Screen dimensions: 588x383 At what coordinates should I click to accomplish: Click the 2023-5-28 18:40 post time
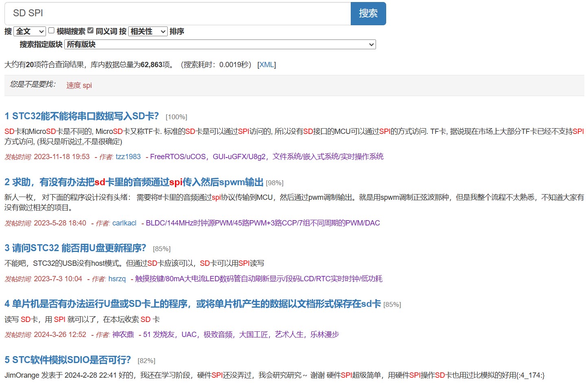pyautogui.click(x=60, y=223)
